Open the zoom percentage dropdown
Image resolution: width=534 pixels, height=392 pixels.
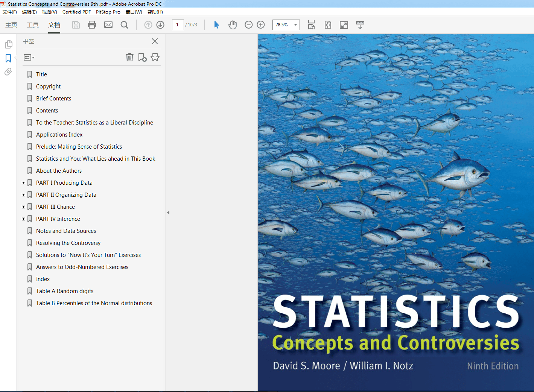click(295, 24)
